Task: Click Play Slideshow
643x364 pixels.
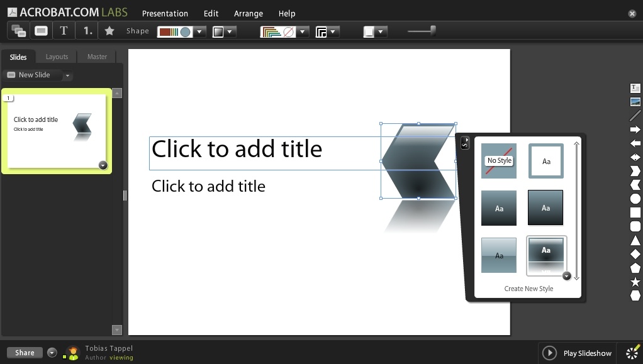Action: 576,353
